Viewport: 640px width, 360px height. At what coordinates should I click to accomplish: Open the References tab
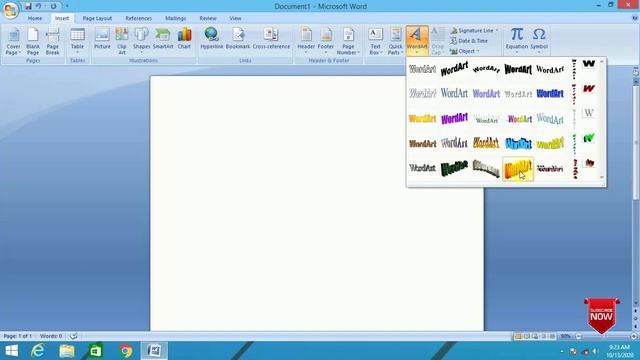coord(138,18)
